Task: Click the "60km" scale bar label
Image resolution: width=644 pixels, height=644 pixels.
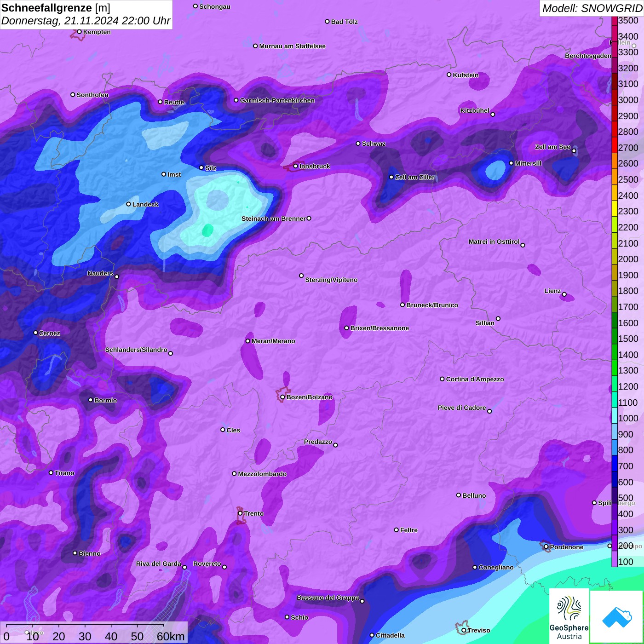Action: click(171, 636)
